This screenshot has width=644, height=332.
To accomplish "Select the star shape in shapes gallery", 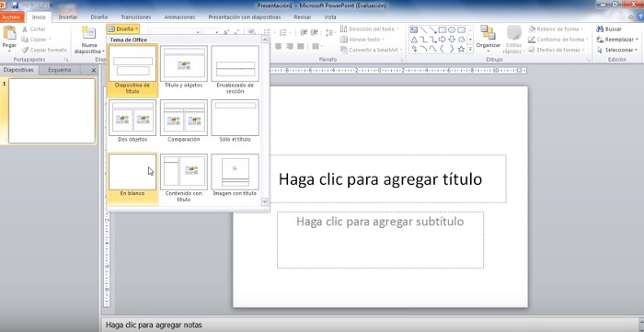I will click(461, 50).
